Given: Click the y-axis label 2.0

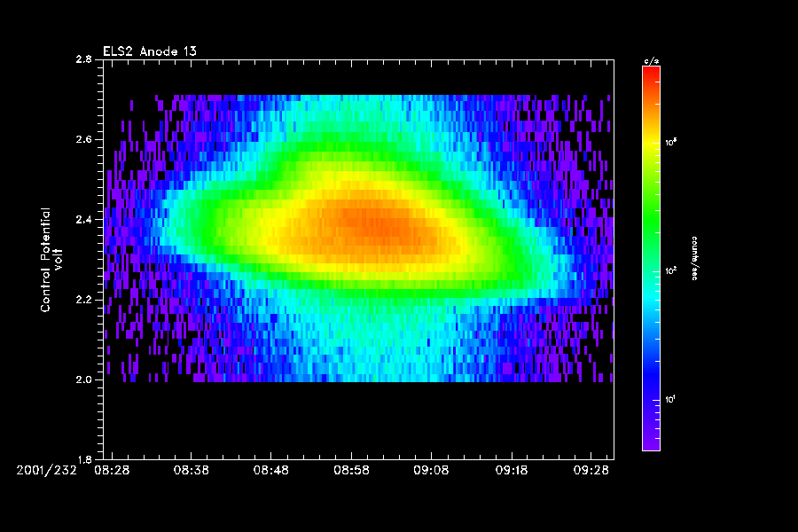Looking at the screenshot, I should pyautogui.click(x=84, y=379).
